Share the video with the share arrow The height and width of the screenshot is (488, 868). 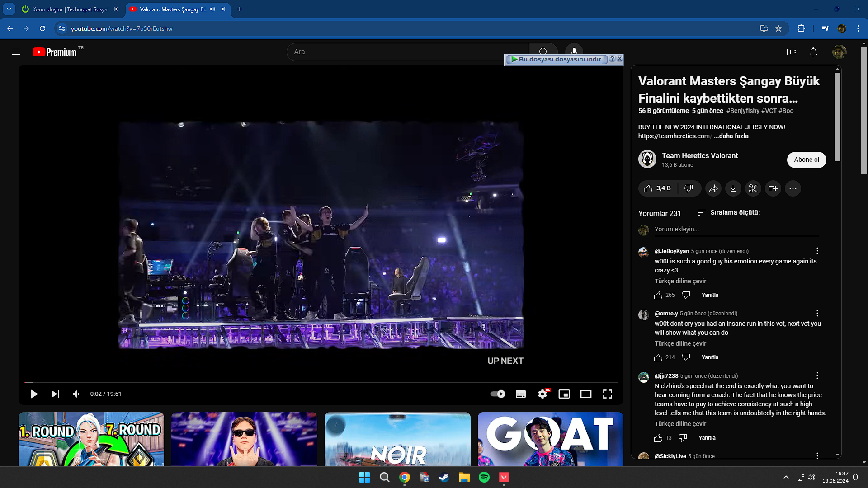(713, 188)
